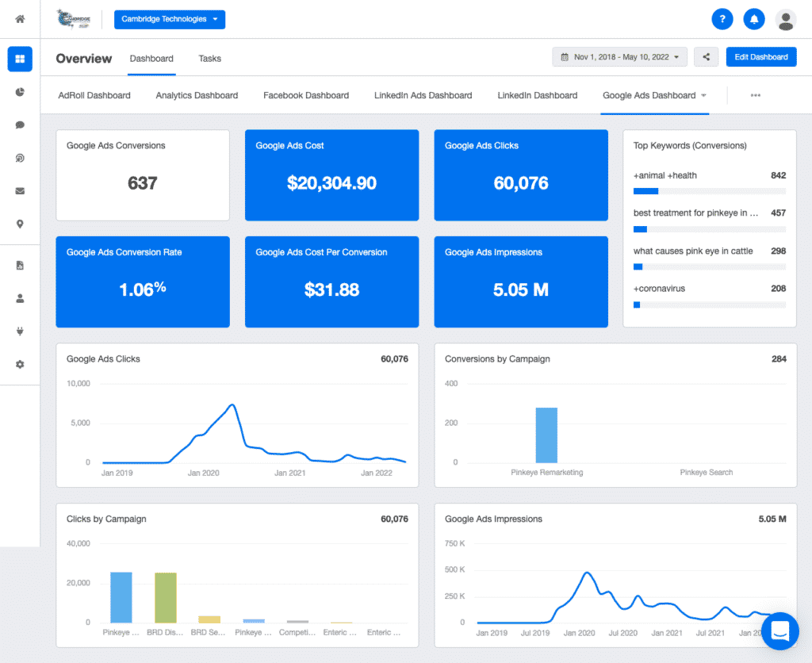Click the yellow BRD Se... clicks bar
812x663 pixels.
coord(209,619)
